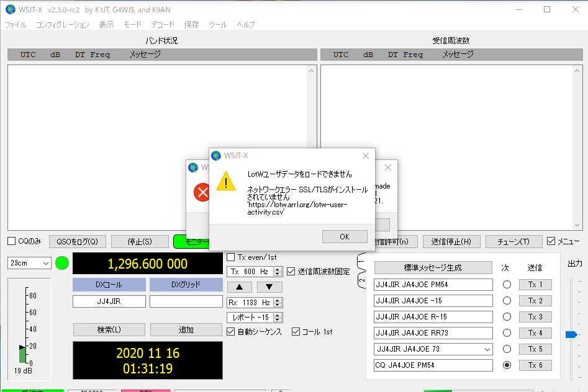Click the 送信停止(H) button

[451, 242]
